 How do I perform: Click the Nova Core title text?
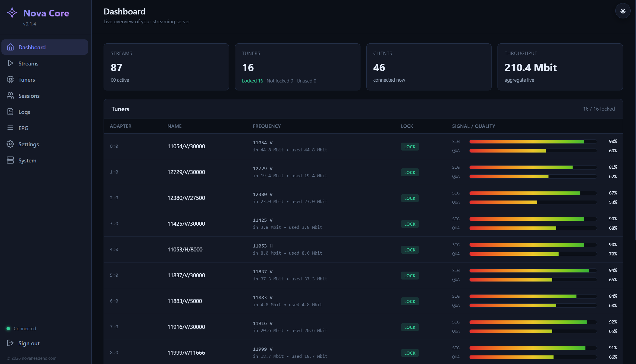pos(46,13)
